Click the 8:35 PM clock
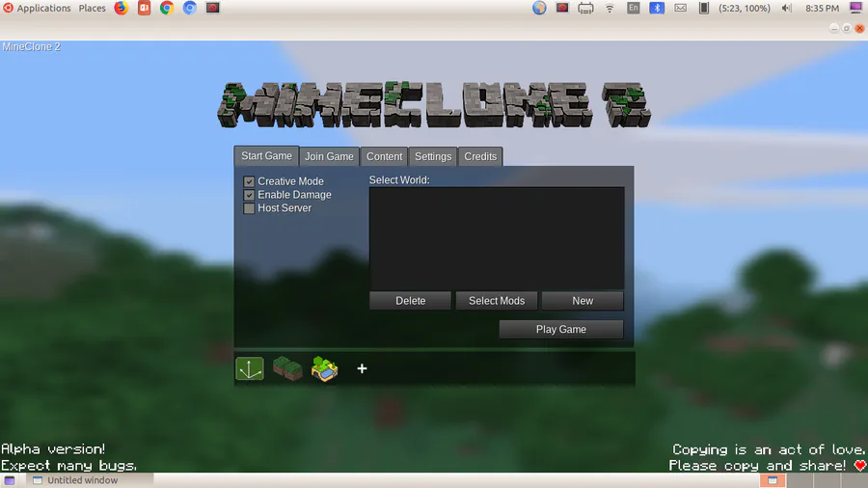 point(822,9)
